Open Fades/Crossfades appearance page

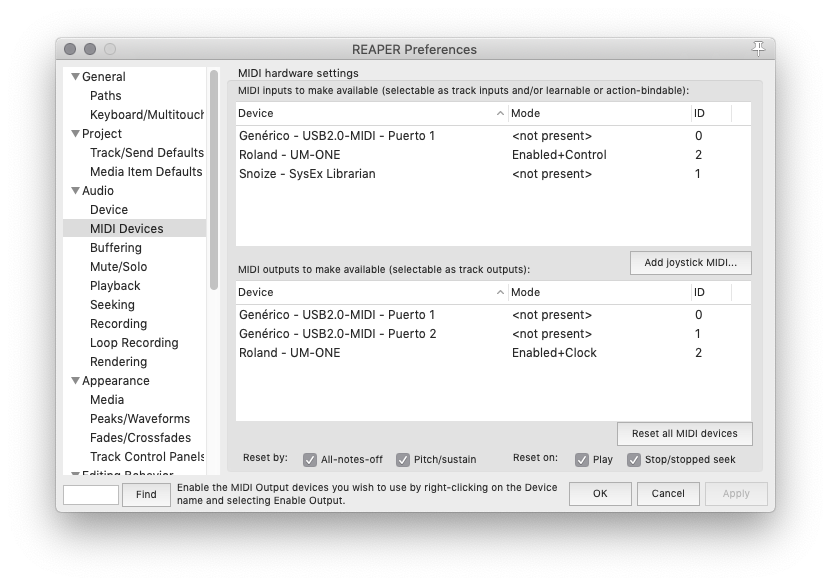140,438
